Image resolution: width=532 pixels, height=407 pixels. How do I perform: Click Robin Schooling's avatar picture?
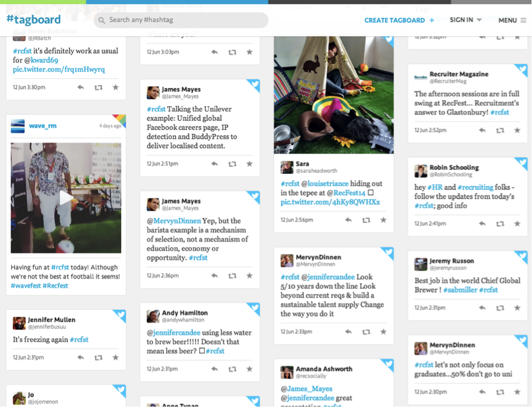coord(421,171)
